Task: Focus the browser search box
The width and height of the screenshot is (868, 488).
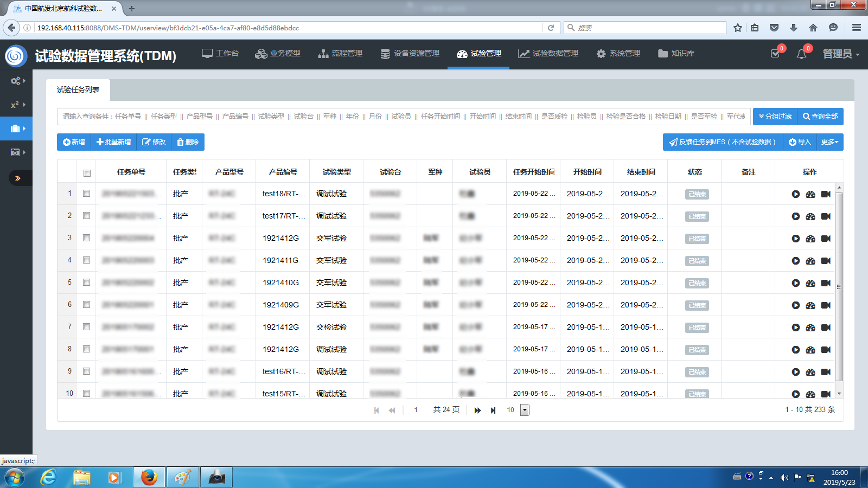Action: click(646, 28)
